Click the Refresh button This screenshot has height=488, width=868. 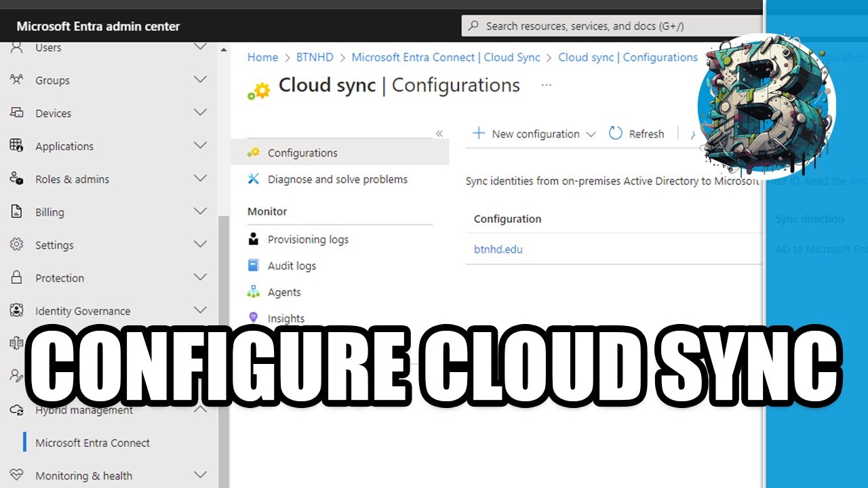tap(636, 134)
